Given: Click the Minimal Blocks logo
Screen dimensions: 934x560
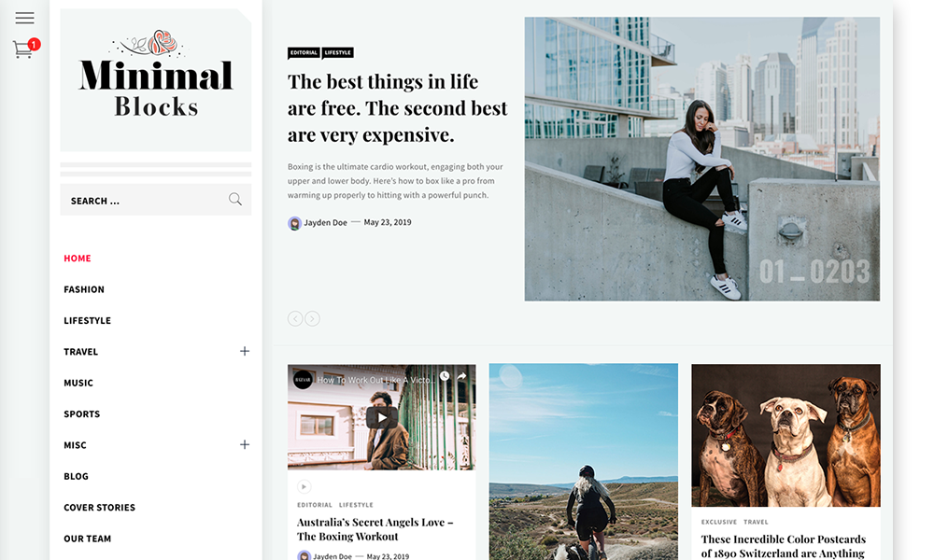Looking at the screenshot, I should [155, 79].
